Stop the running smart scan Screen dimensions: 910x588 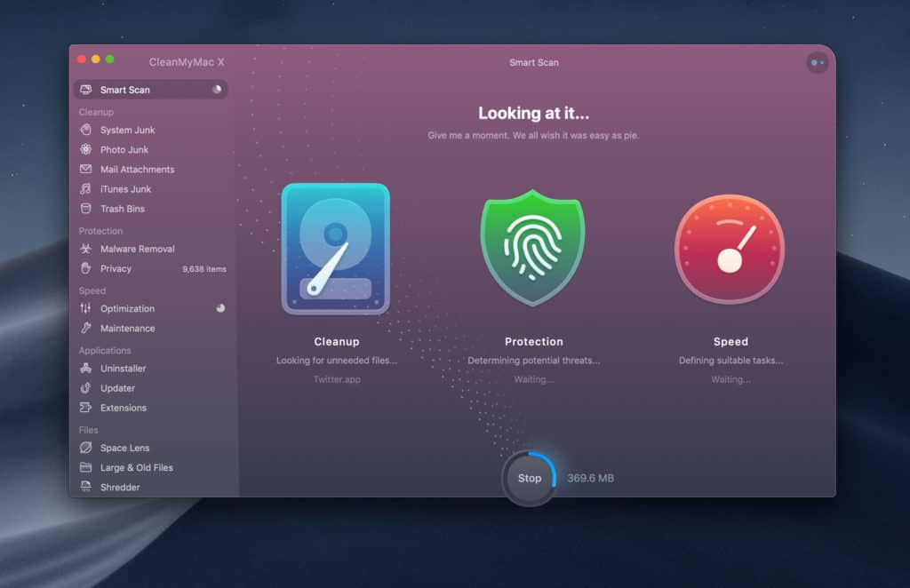coord(530,478)
